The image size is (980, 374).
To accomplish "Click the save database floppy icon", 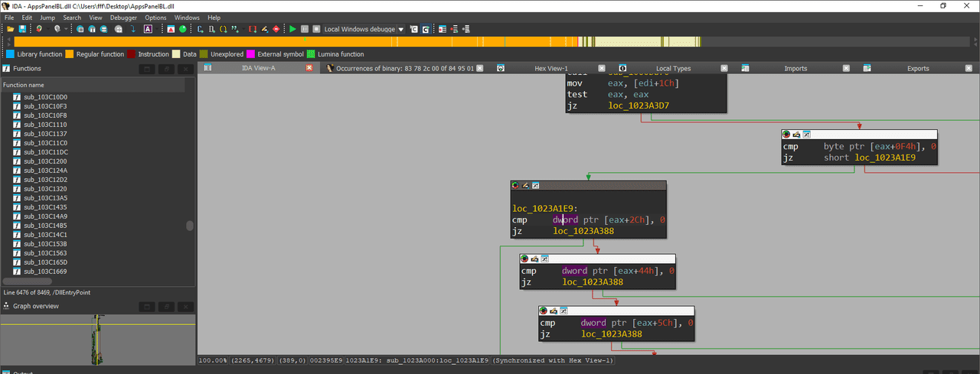I will point(22,29).
